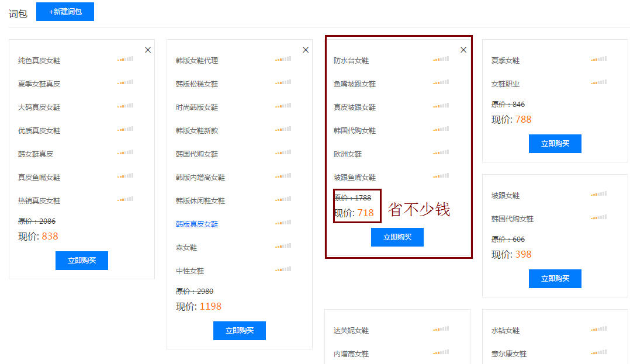This screenshot has width=630, height=364.
Task: Click the heat bars icon beside 达芙妮女鞋
Action: 441,329
